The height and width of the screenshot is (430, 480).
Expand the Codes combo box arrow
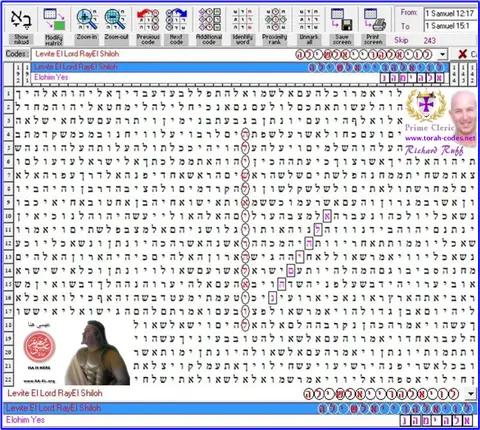click(x=442, y=54)
